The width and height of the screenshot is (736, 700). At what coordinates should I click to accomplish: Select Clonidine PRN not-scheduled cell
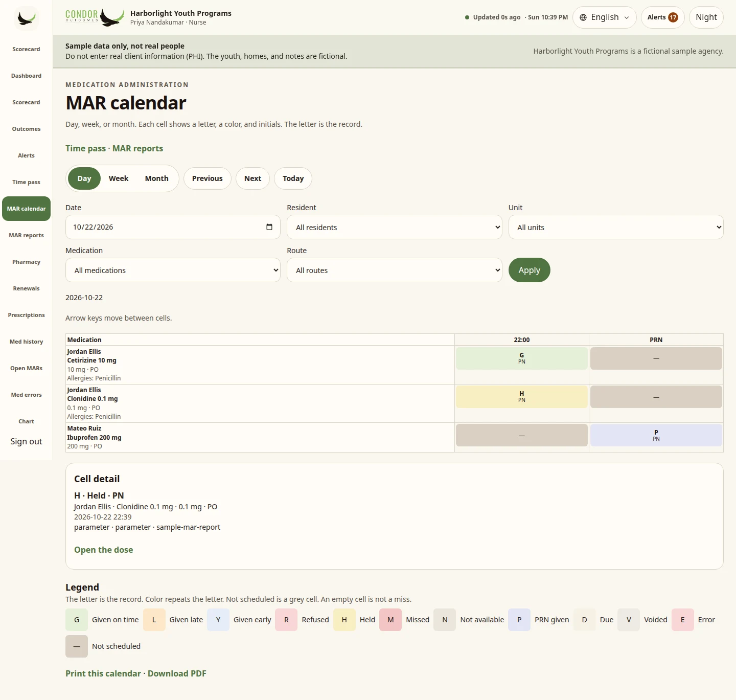coord(656,397)
